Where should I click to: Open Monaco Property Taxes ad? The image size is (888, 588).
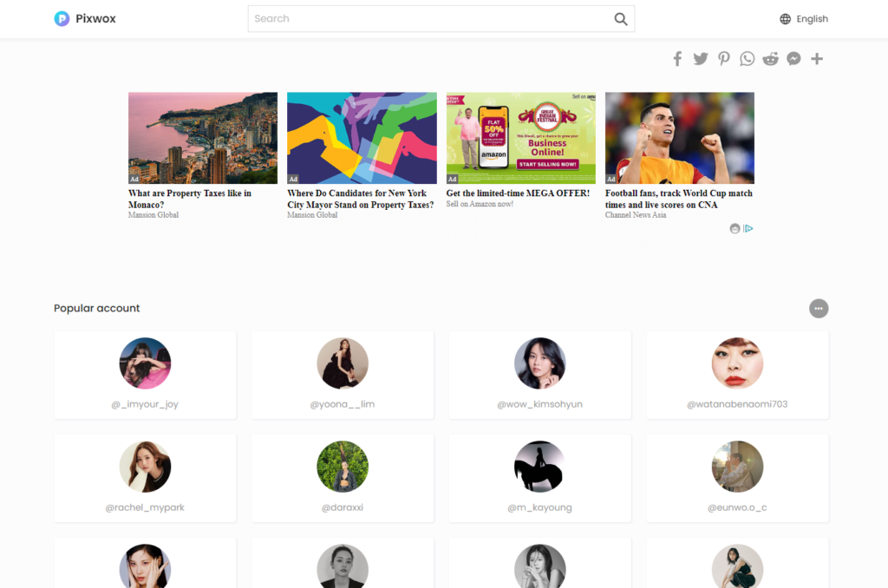click(203, 156)
